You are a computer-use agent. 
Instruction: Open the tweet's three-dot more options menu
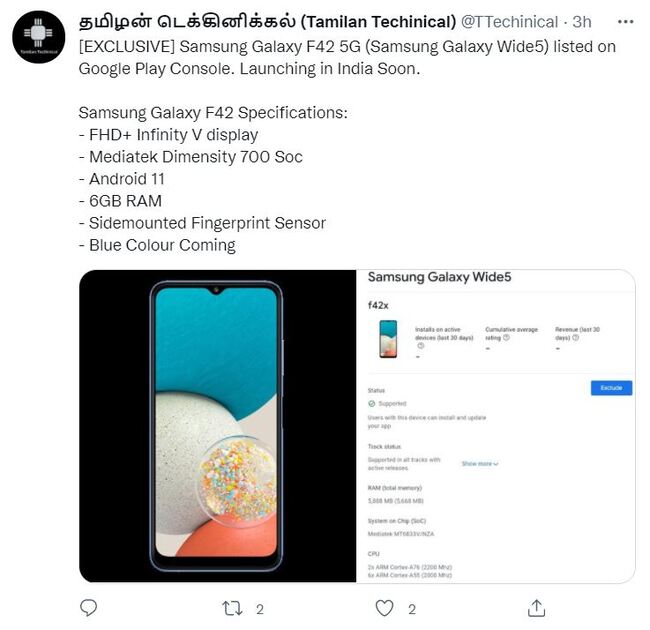625,22
